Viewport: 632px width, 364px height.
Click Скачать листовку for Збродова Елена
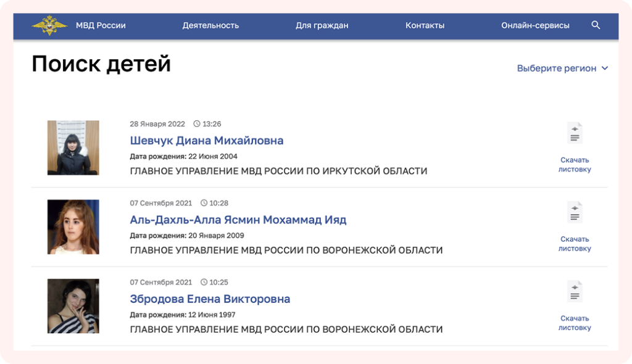point(575,323)
